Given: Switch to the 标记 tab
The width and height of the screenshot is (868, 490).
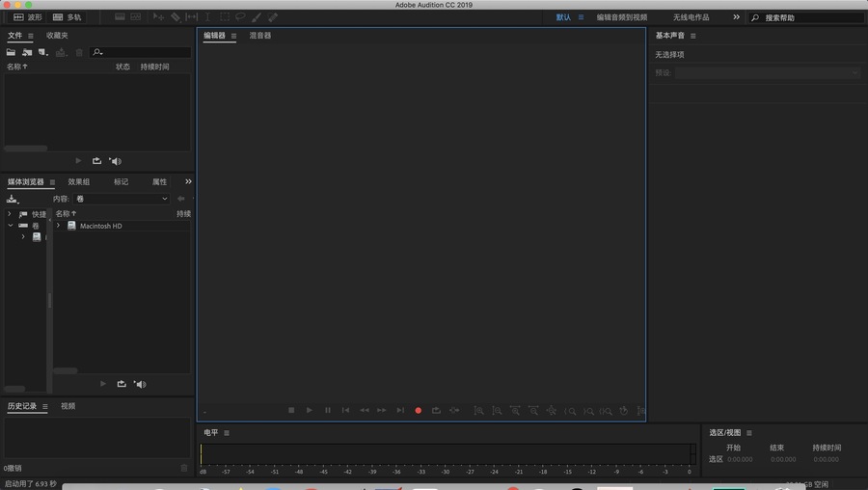Looking at the screenshot, I should 121,181.
